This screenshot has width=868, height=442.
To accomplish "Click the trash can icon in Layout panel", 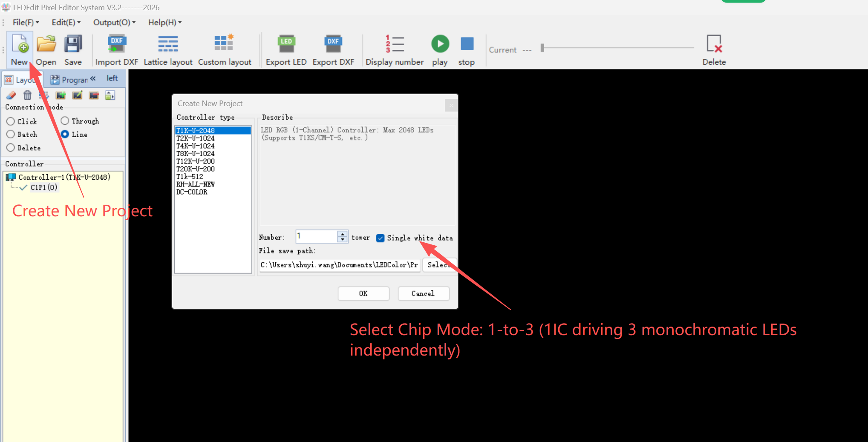I will pos(28,95).
